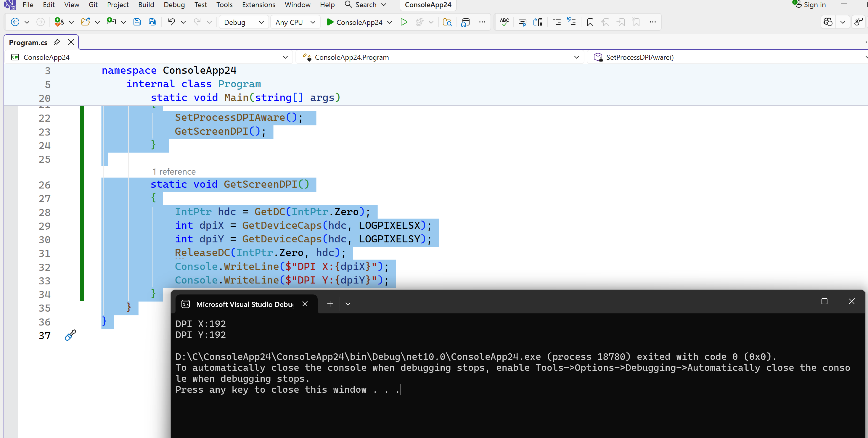Screen dimensions: 868x438
Task: Toggle the pin on the Program.cs tab
Action: [57, 42]
